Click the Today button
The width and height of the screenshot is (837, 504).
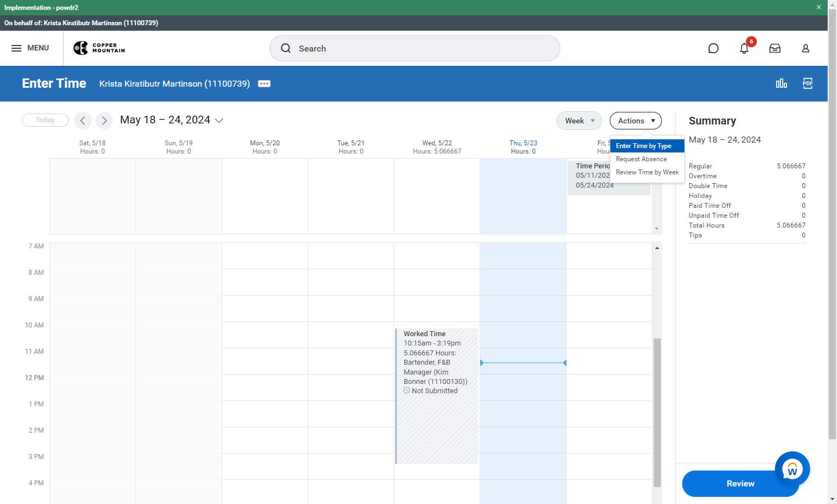point(45,120)
